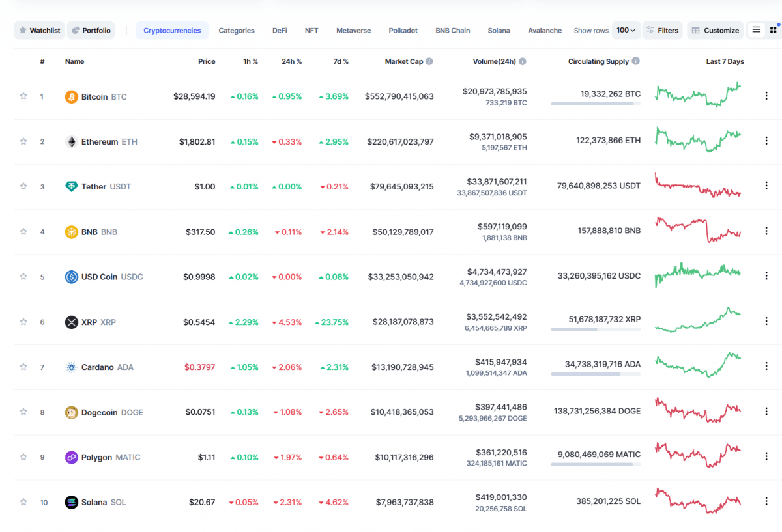The width and height of the screenshot is (782, 532).
Task: Open the three-dot menu for Bitcoin
Action: click(766, 96)
